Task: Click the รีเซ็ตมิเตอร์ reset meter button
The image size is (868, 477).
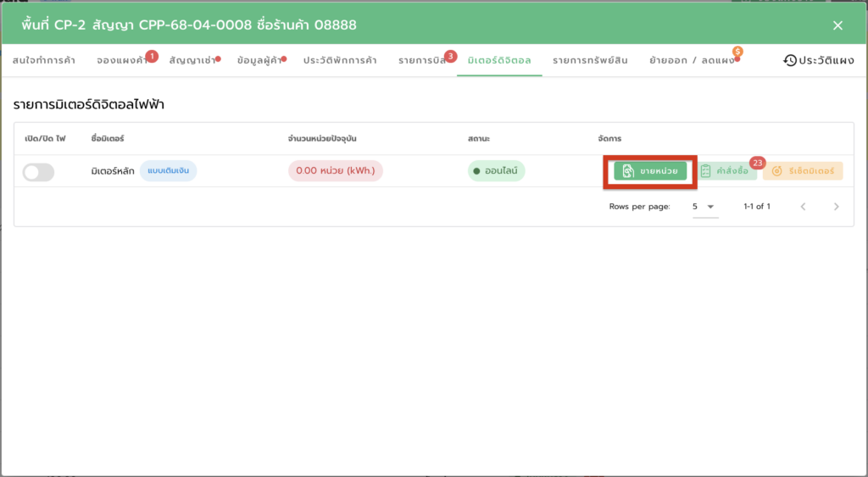Action: click(x=803, y=171)
